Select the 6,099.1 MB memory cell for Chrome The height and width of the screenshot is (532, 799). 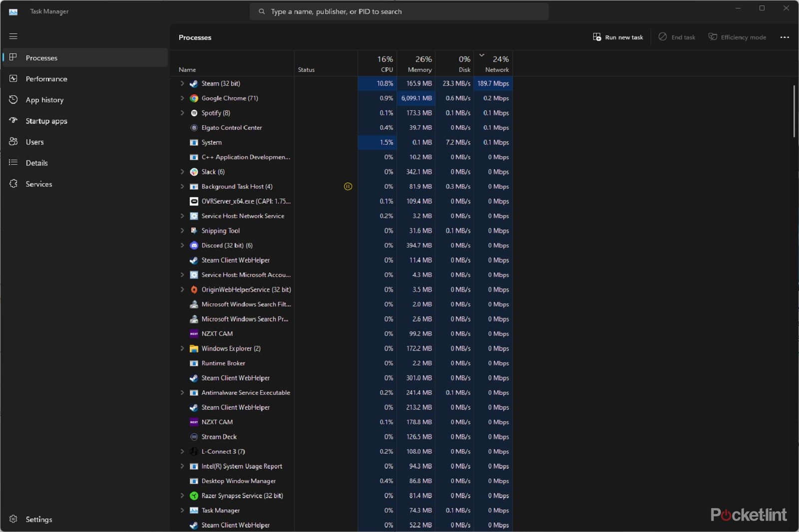point(416,98)
